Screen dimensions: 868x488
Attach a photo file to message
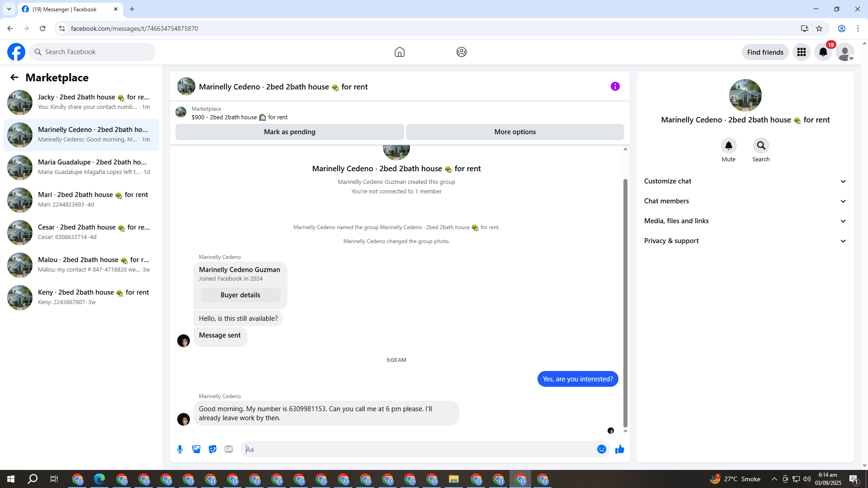[x=196, y=449]
